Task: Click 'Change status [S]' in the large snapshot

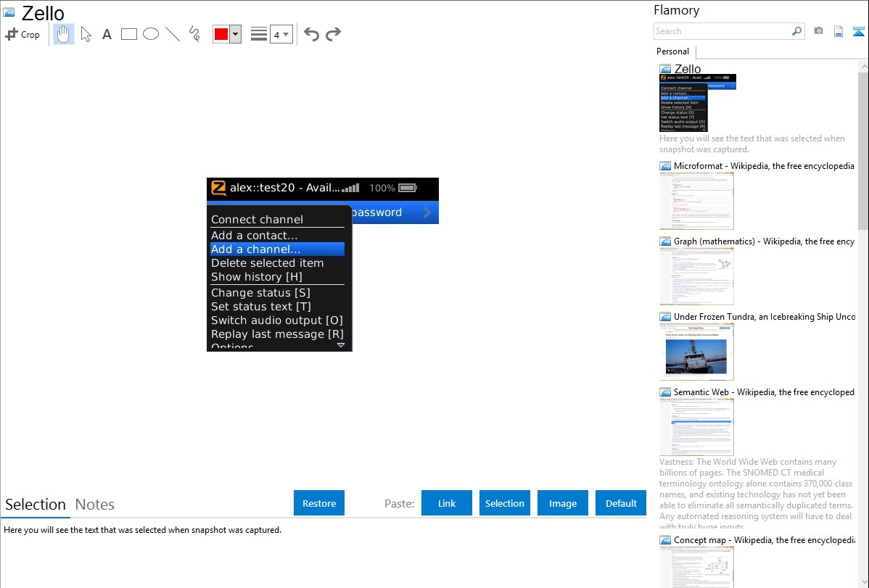Action: (x=260, y=293)
